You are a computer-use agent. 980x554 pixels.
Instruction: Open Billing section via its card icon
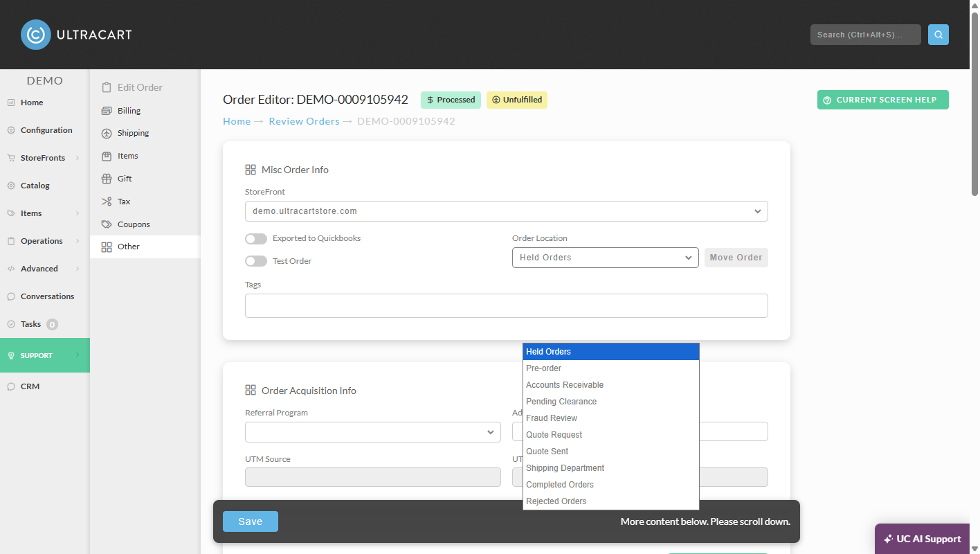click(106, 111)
